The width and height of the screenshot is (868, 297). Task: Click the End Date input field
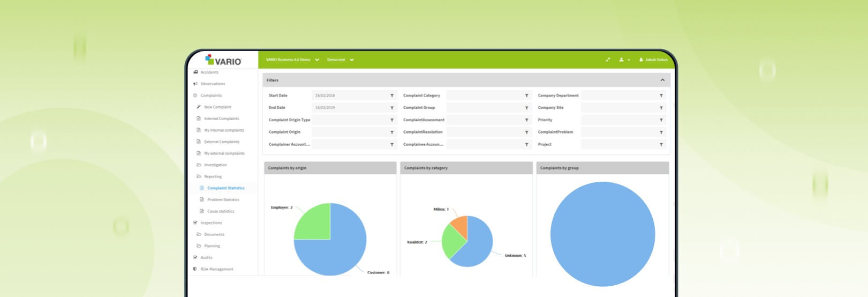pos(350,108)
